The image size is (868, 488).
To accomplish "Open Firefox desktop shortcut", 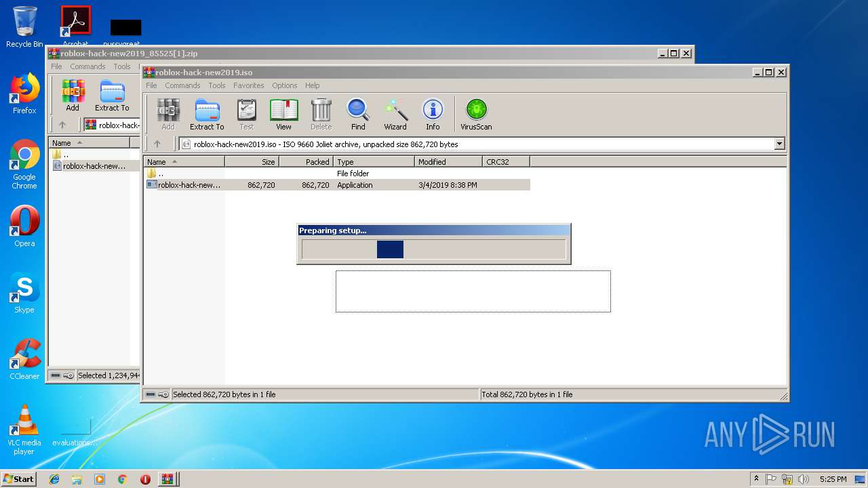I will click(x=24, y=94).
